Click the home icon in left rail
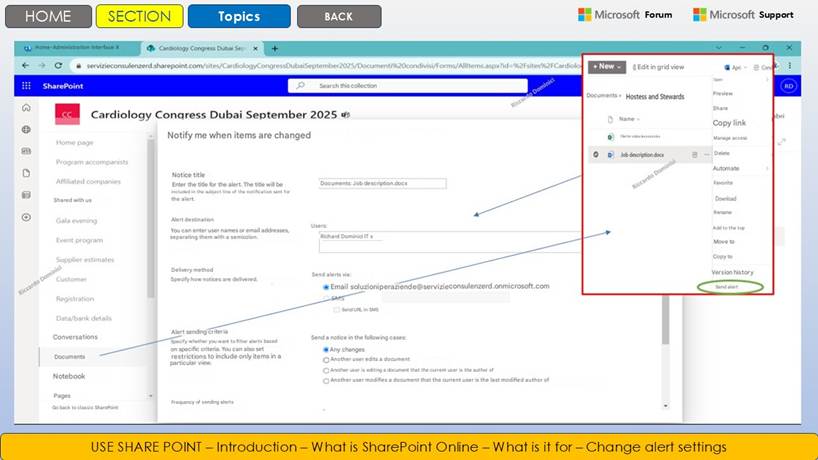 coord(26,108)
